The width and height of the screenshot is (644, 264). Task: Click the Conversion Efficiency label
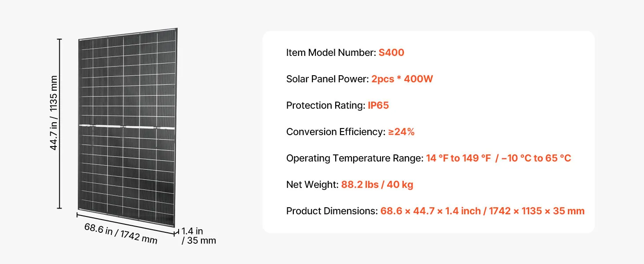pos(336,132)
